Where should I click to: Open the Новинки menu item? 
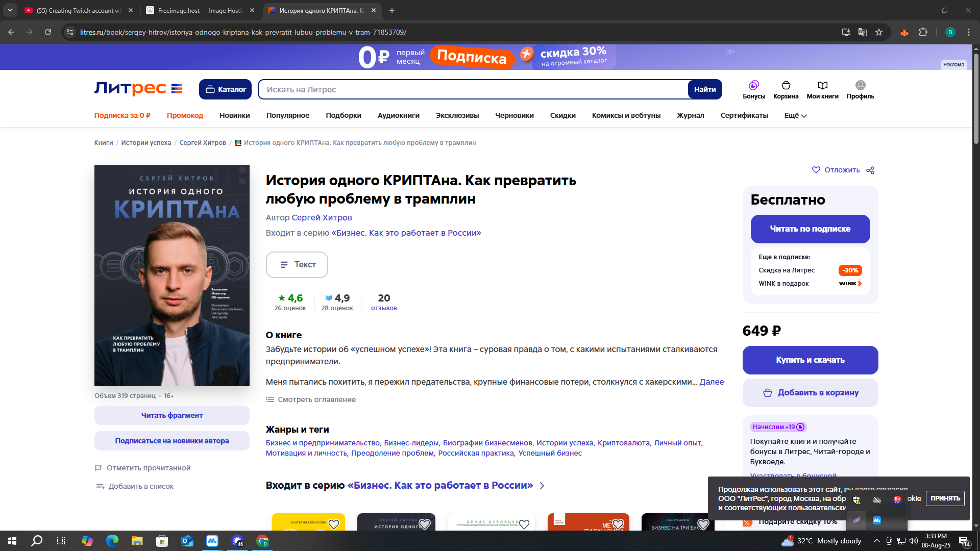tap(235, 115)
